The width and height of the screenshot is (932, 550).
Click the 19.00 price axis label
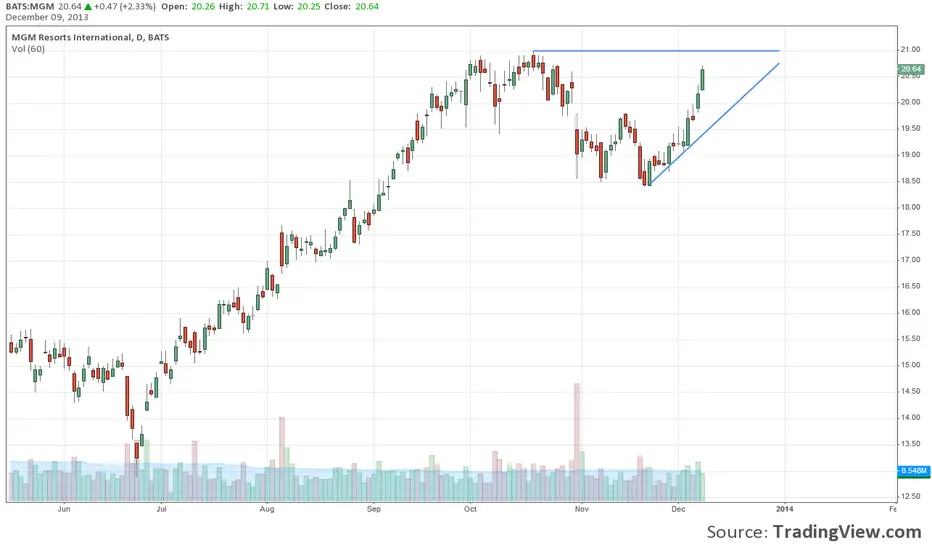[910, 155]
